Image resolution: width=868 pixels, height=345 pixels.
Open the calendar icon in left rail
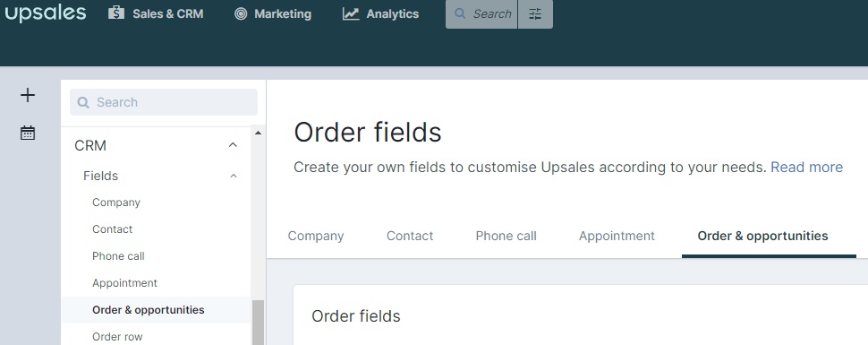pos(27,133)
